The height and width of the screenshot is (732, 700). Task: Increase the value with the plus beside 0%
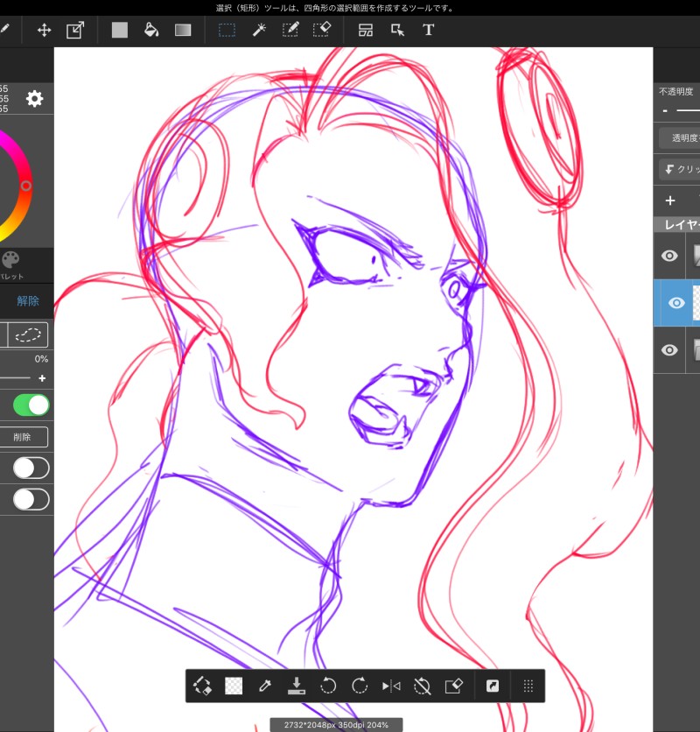click(42, 378)
